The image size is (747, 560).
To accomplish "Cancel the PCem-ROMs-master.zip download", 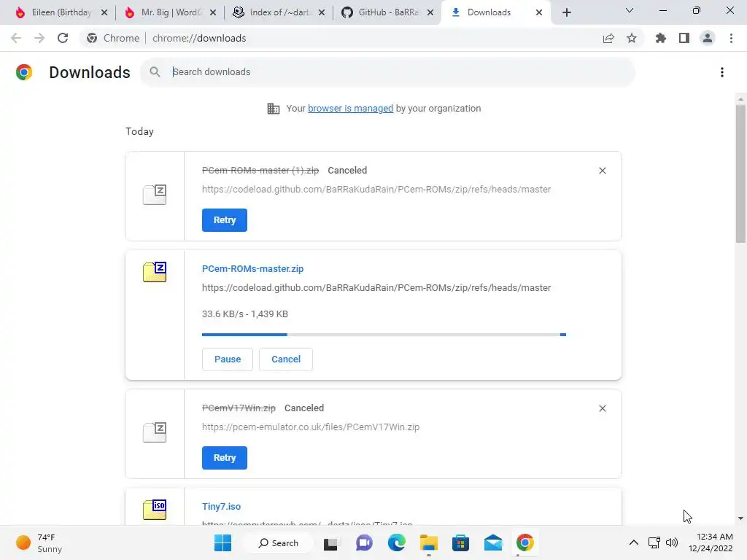I will coord(286,359).
